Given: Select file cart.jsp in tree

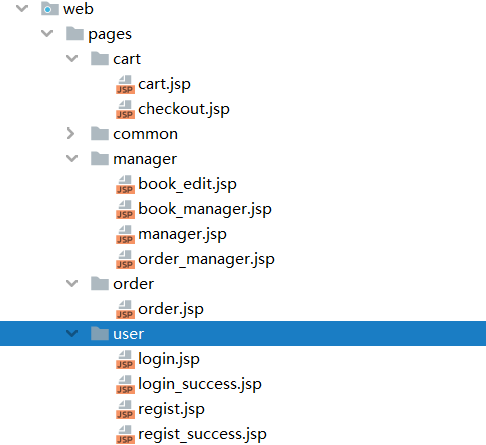Looking at the screenshot, I should pyautogui.click(x=164, y=85).
